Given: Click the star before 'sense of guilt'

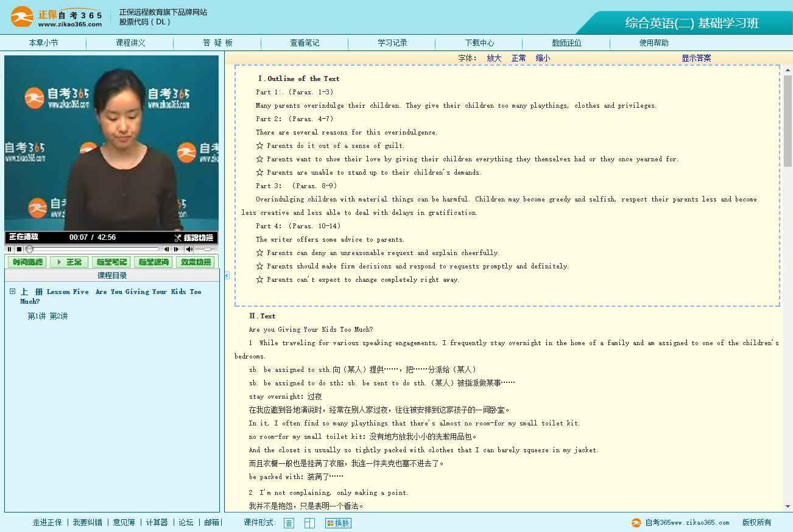Looking at the screenshot, I should pos(260,145).
